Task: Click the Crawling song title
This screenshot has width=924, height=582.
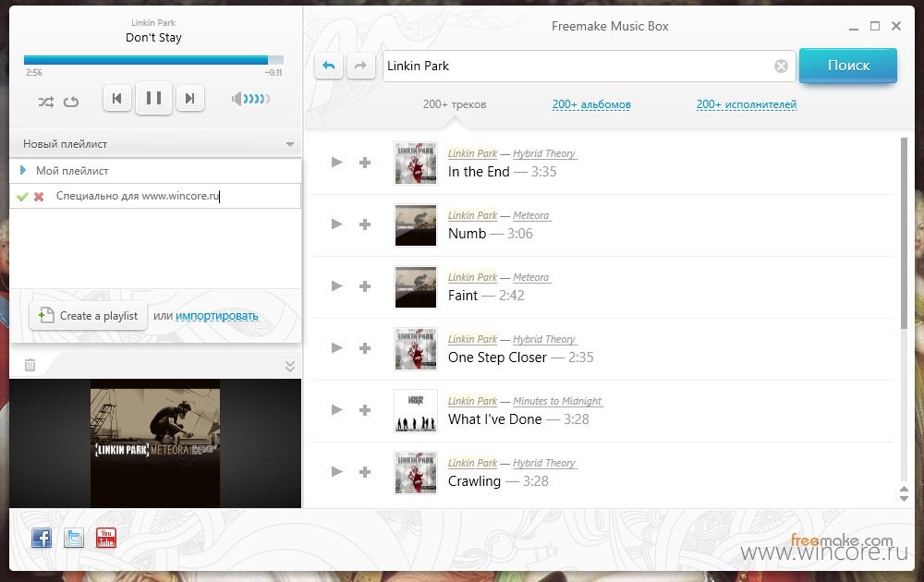Action: click(474, 481)
